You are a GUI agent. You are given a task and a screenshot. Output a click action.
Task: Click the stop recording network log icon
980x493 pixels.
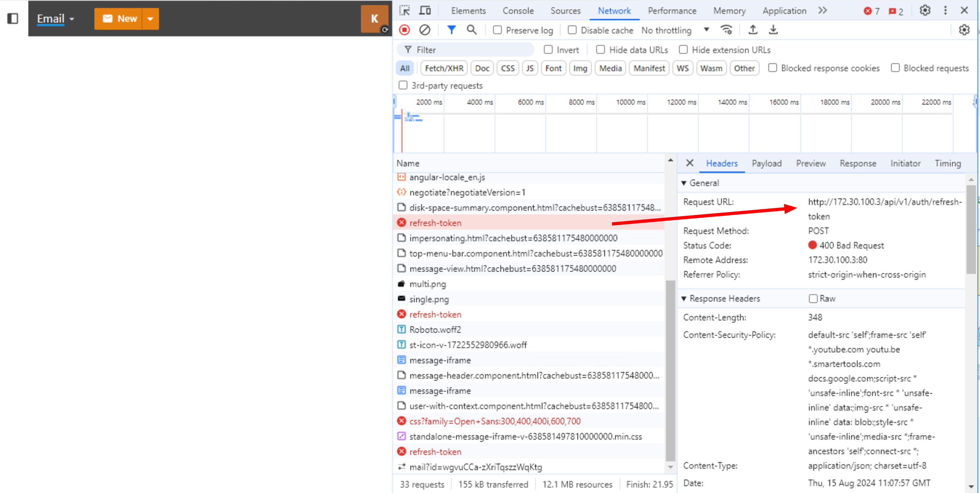click(x=404, y=30)
